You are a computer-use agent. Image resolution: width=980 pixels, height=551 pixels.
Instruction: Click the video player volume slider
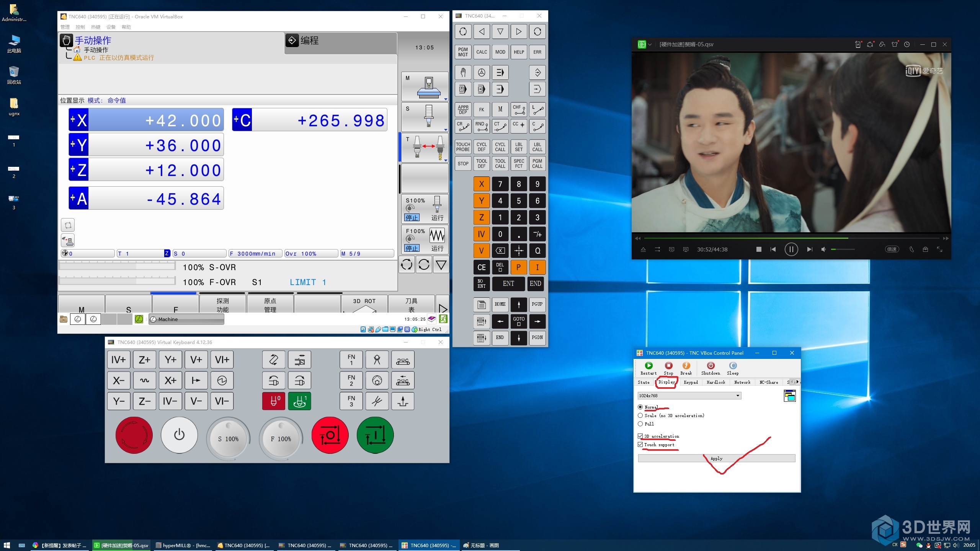pos(843,249)
